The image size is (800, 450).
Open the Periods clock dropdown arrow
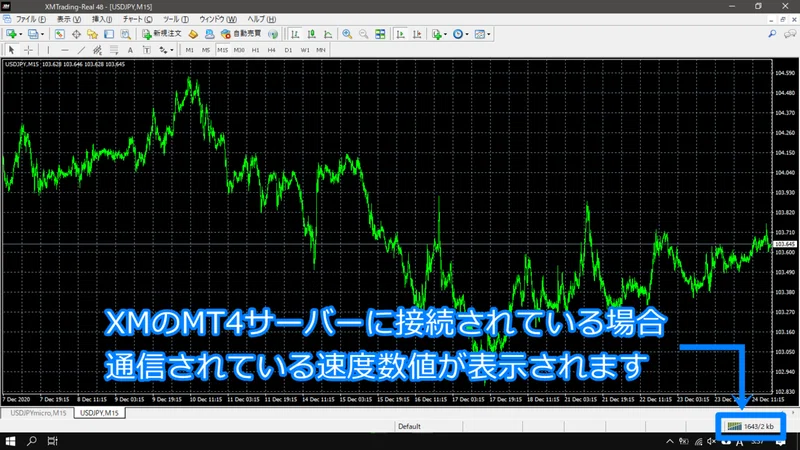467,34
